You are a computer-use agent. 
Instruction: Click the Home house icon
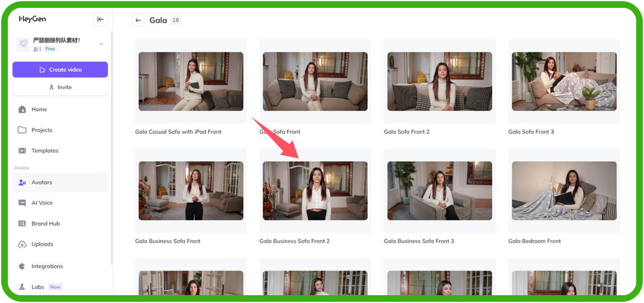[x=22, y=109]
